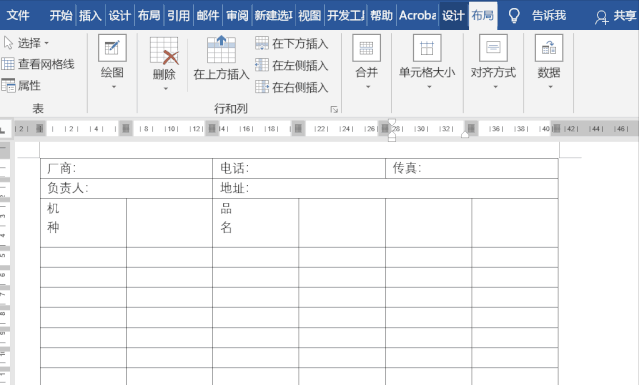
Task: Click the 机种 table cell
Action: pyautogui.click(x=83, y=223)
